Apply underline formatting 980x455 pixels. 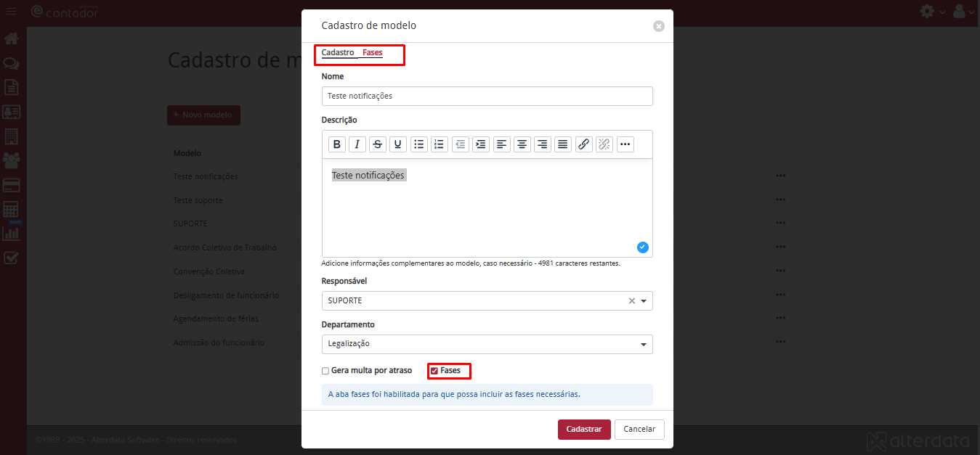tap(398, 144)
